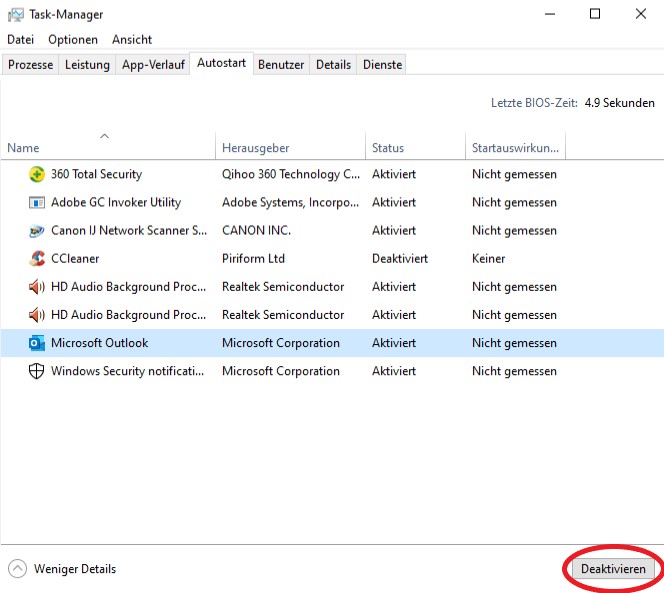The image size is (664, 593).
Task: Click the Adobe Systems, Incorpo... publisher cell
Action: click(x=290, y=202)
